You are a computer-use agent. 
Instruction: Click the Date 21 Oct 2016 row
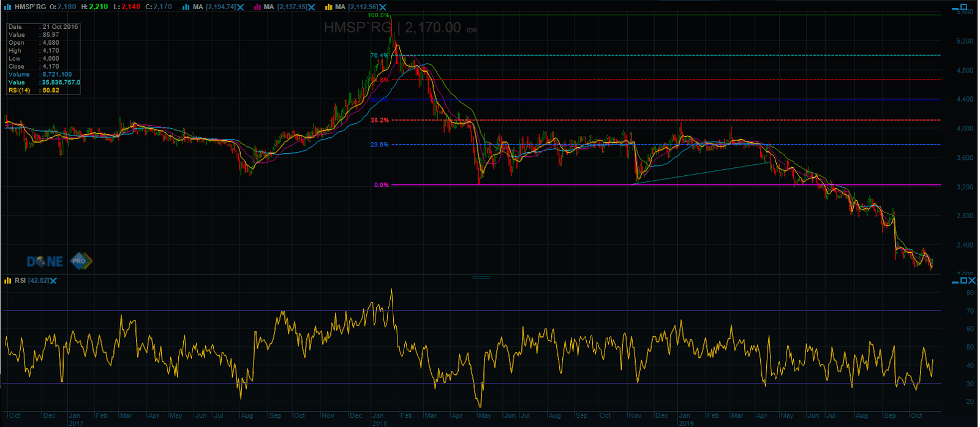(43, 27)
